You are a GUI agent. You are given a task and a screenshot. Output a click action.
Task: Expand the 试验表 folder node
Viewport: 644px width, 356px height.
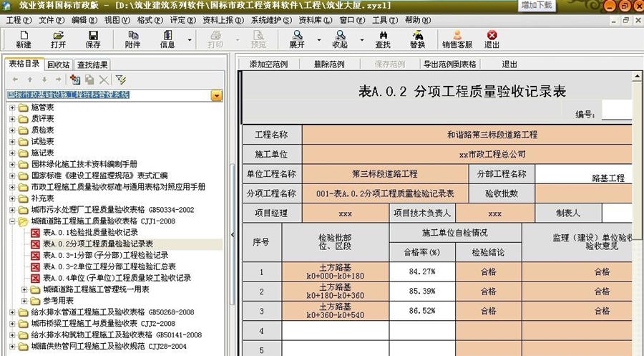tap(12, 142)
